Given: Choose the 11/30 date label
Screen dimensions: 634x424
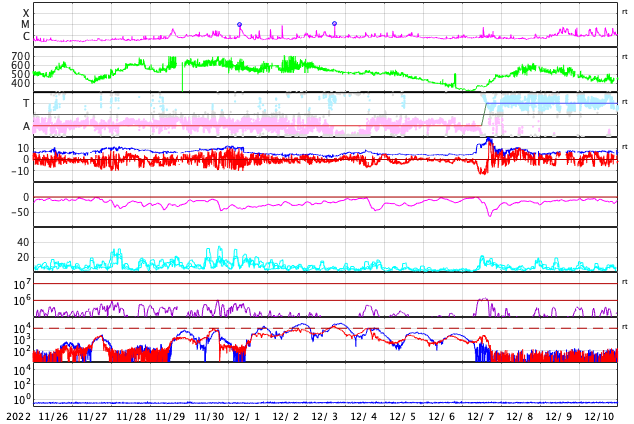Looking at the screenshot, I should pos(209,416).
